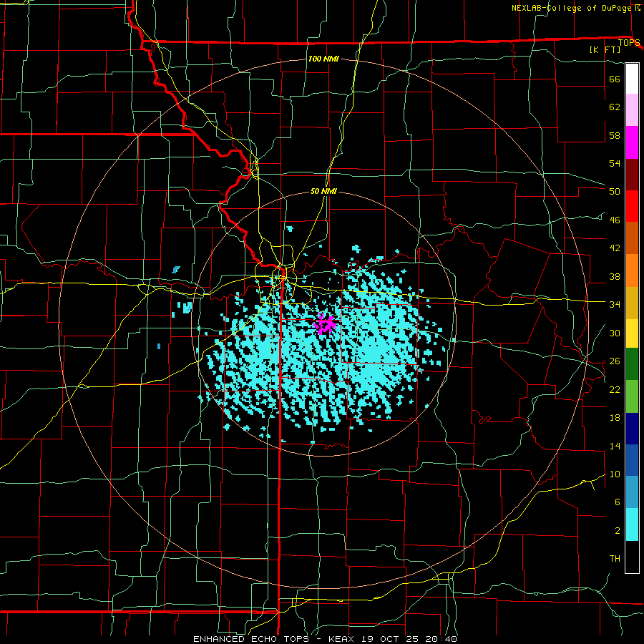Click the black TH threshold swatch
Viewport: 644px width, 644px height.
[x=632, y=557]
